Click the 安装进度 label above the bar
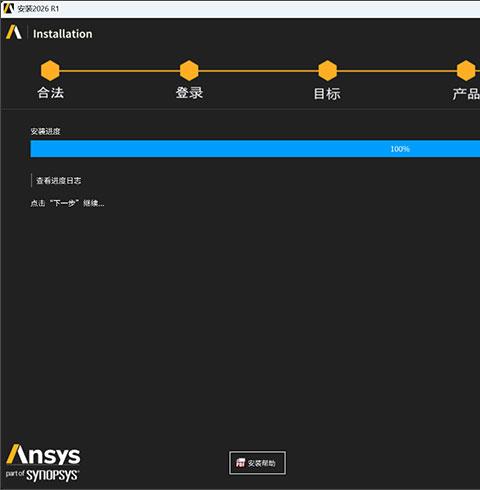The width and height of the screenshot is (480, 490). [45, 131]
